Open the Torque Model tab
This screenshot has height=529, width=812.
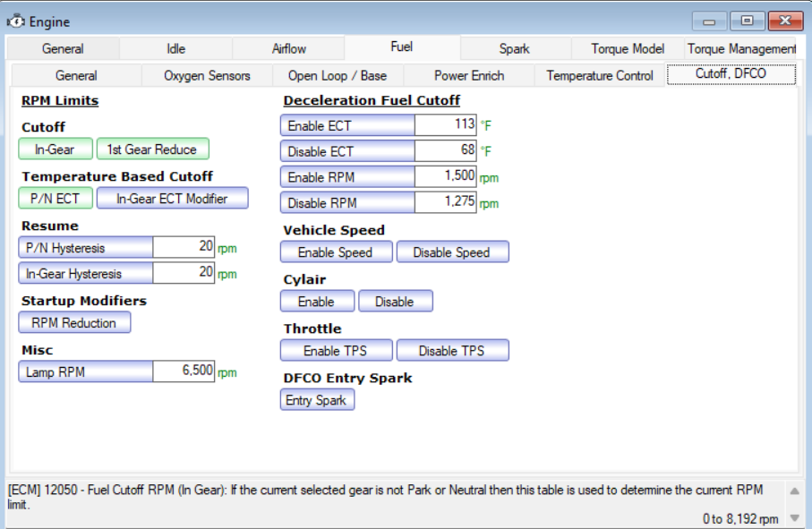(x=627, y=48)
